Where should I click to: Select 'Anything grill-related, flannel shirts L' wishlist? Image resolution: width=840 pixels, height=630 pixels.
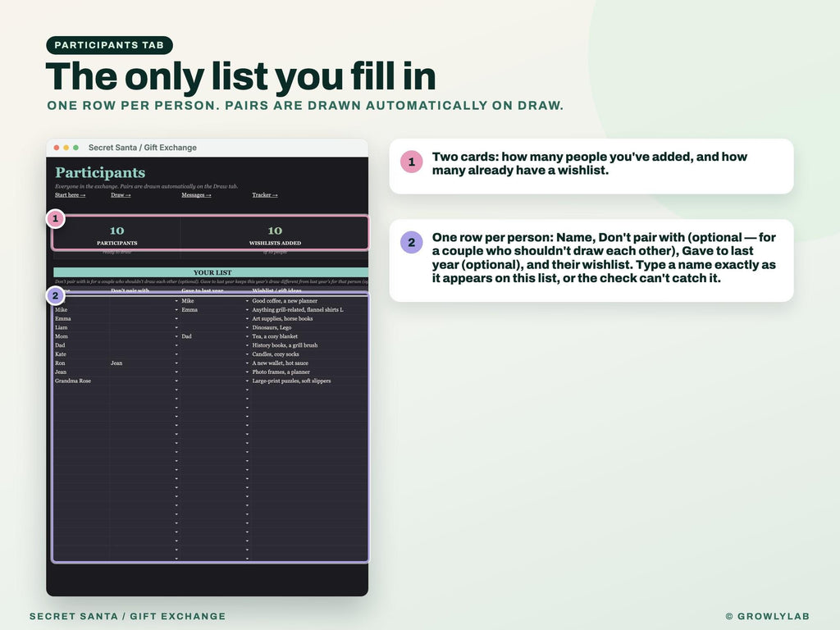coord(309,309)
